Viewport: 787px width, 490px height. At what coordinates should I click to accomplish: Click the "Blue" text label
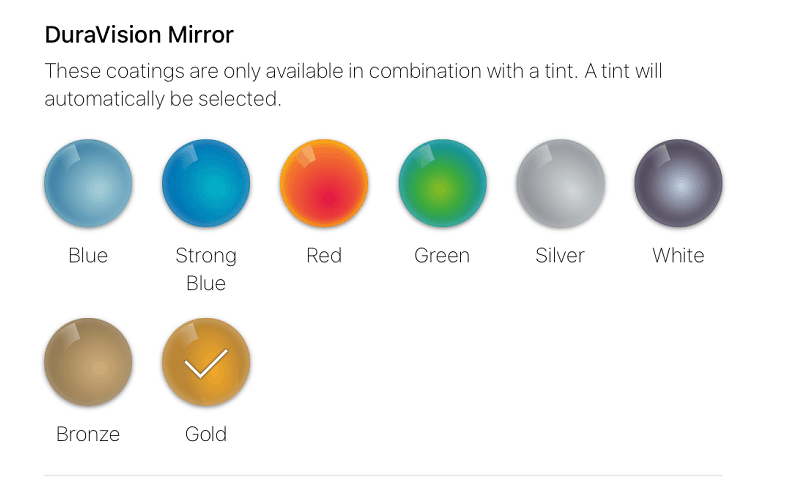pos(88,256)
